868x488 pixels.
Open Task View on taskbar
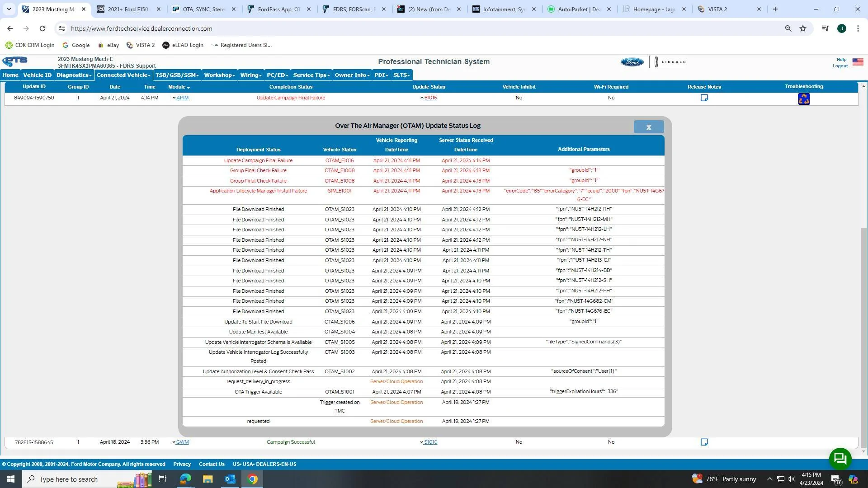(163, 479)
